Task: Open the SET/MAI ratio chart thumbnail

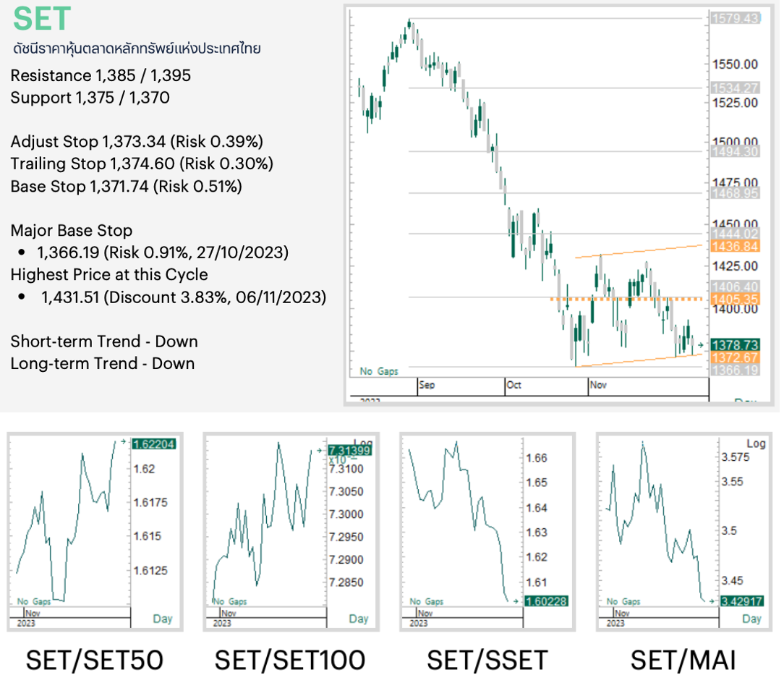Action: click(684, 531)
